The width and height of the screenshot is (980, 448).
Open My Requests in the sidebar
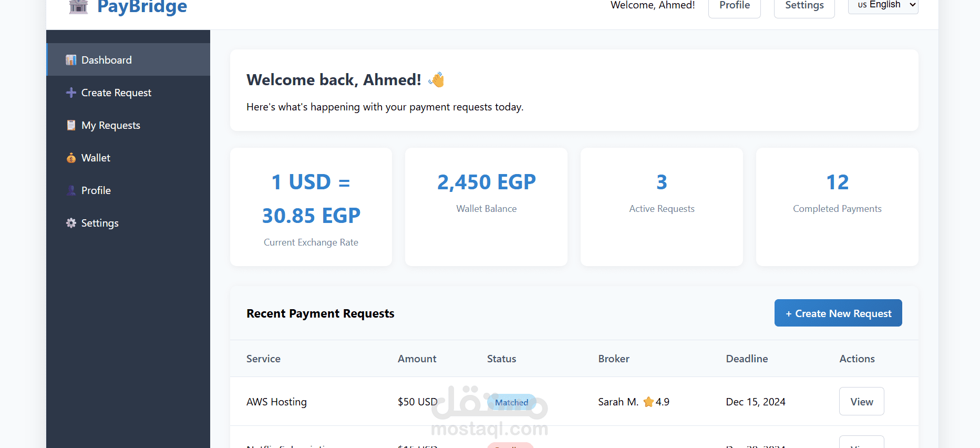[111, 125]
